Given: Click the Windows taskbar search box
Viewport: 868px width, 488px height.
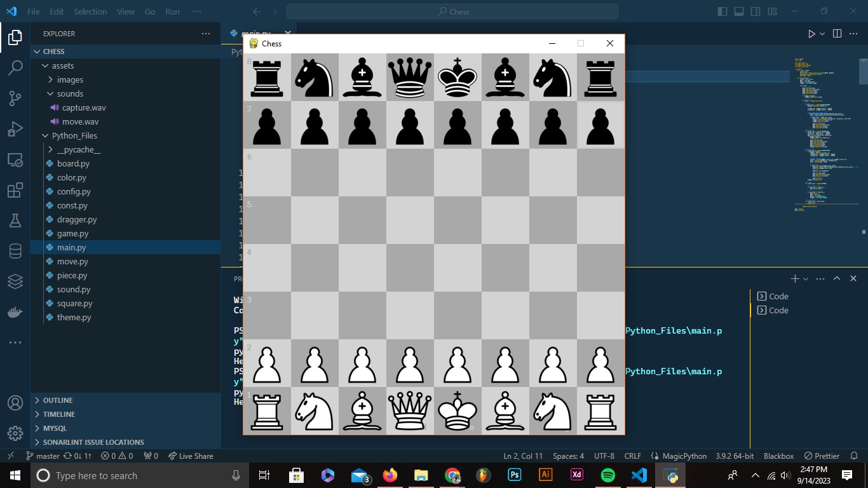Looking at the screenshot, I should (x=140, y=475).
